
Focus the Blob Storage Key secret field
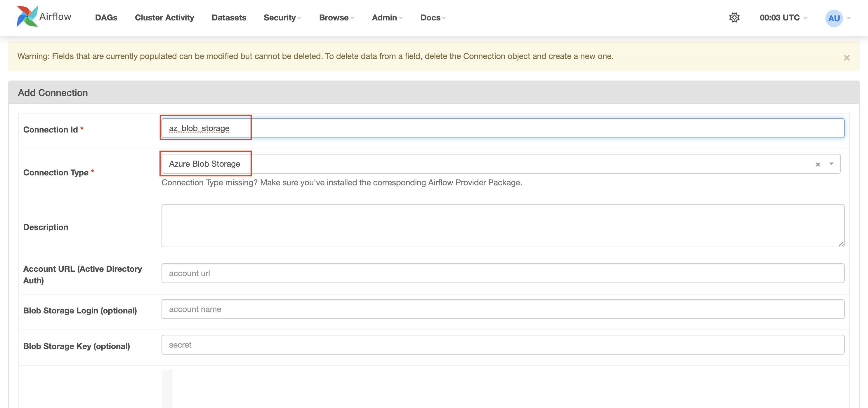[x=503, y=345]
